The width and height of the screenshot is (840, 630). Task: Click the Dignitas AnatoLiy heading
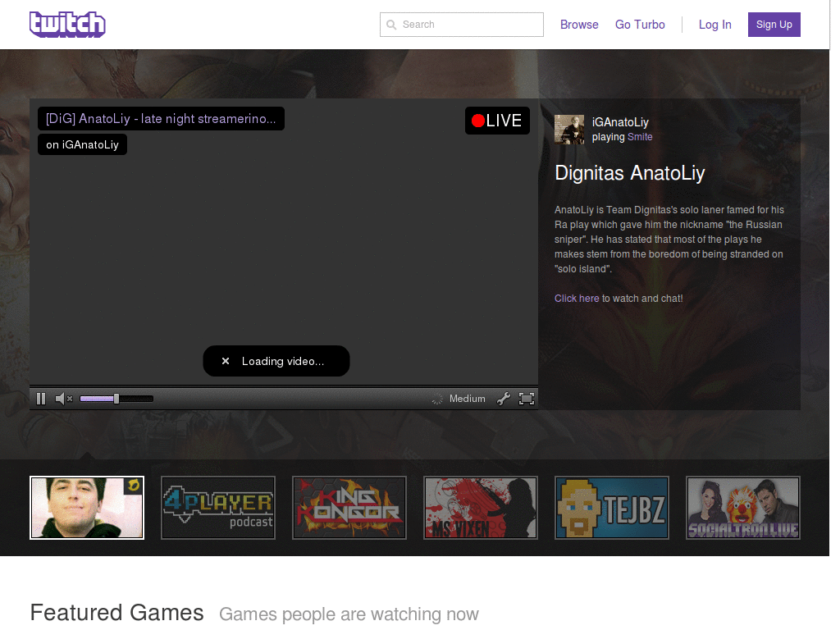tap(629, 173)
